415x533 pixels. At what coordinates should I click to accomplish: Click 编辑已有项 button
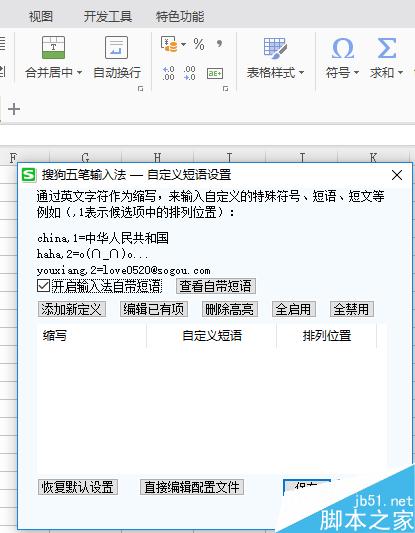154,309
